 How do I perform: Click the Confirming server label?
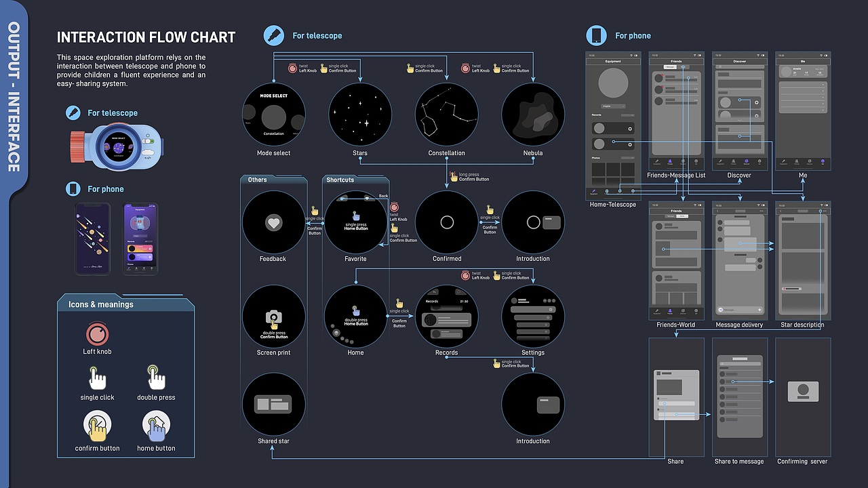[802, 462]
